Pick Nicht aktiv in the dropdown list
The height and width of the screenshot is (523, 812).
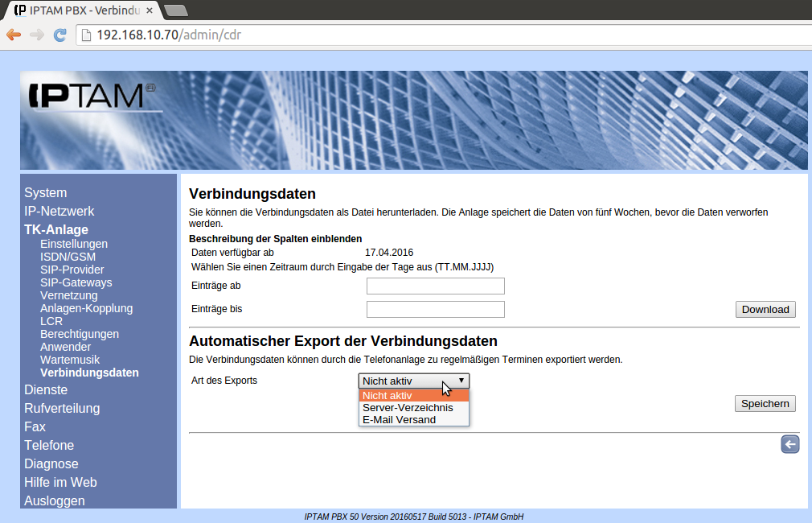(388, 395)
